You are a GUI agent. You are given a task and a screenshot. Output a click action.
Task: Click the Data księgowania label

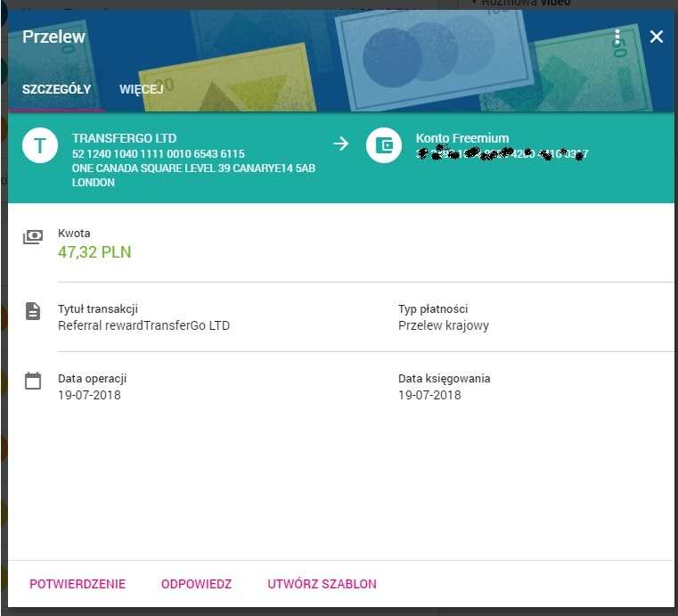pyautogui.click(x=445, y=379)
